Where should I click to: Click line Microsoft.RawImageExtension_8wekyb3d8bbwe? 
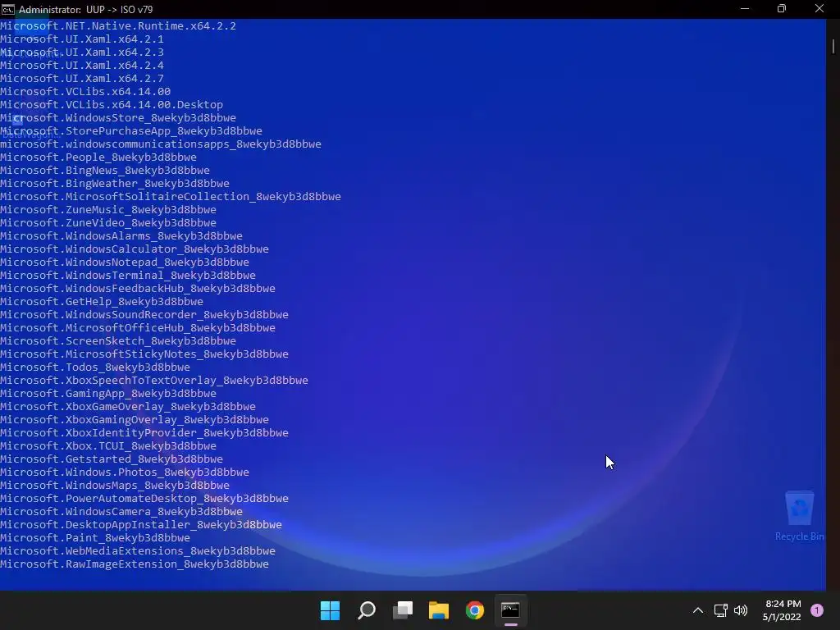pyautogui.click(x=135, y=564)
